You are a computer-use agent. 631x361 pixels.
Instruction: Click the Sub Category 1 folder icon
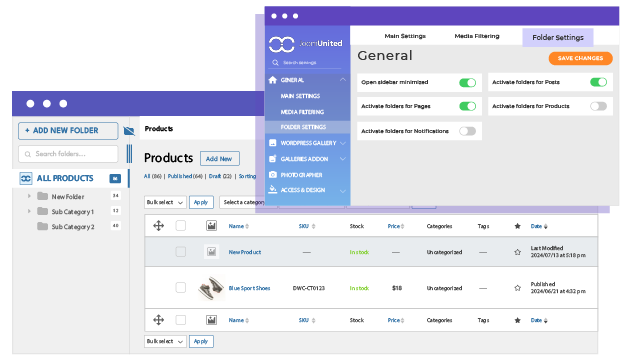[x=42, y=211]
